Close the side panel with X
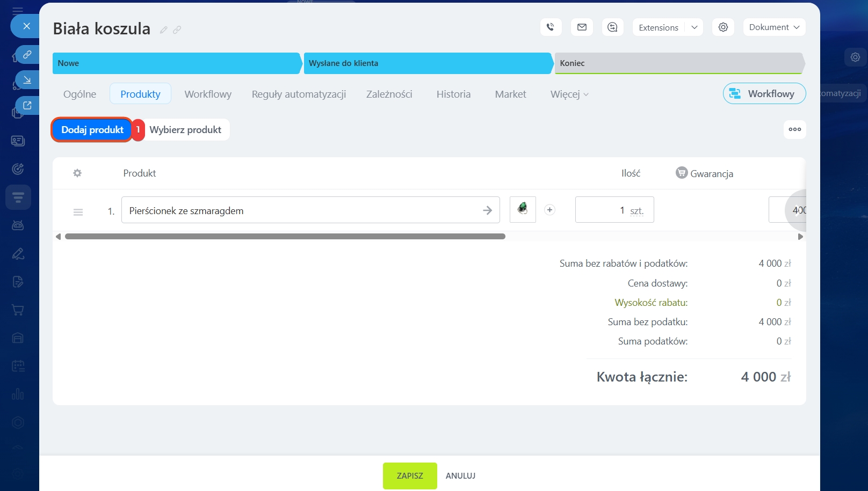The image size is (868, 491). (26, 26)
